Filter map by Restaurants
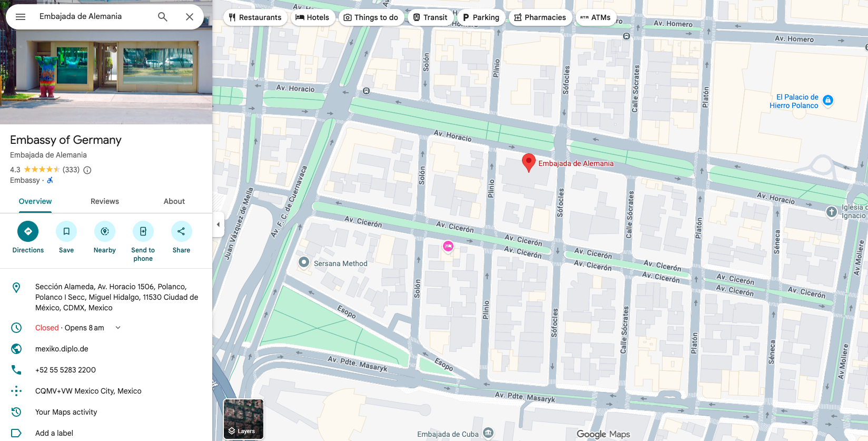 [x=255, y=17]
